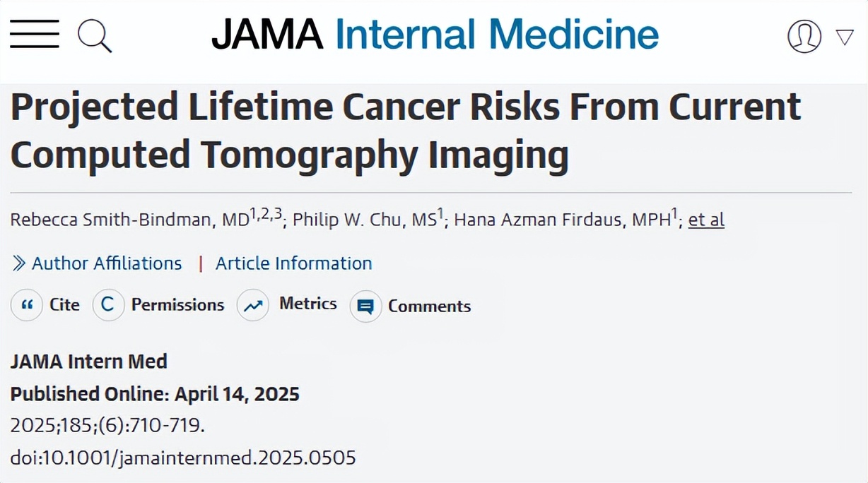Go to JAMA Internal Medicine home logo
The image size is (868, 483).
coord(435,35)
